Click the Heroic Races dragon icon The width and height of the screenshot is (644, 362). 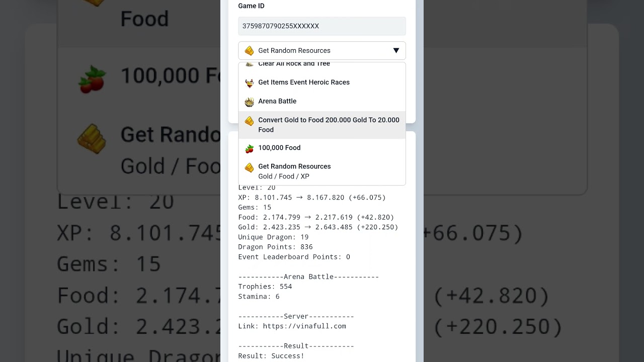[249, 83]
